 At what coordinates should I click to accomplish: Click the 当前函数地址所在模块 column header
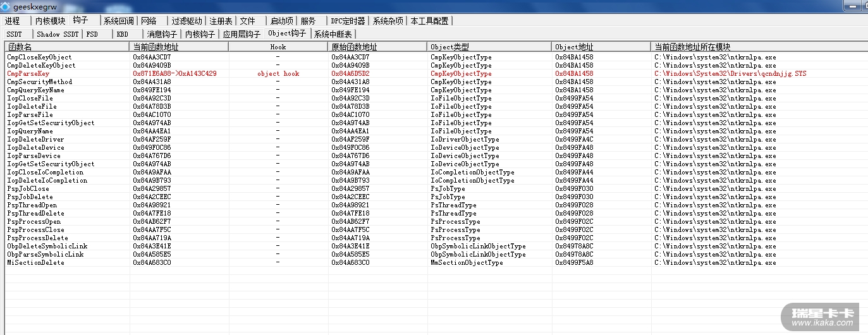coord(692,47)
